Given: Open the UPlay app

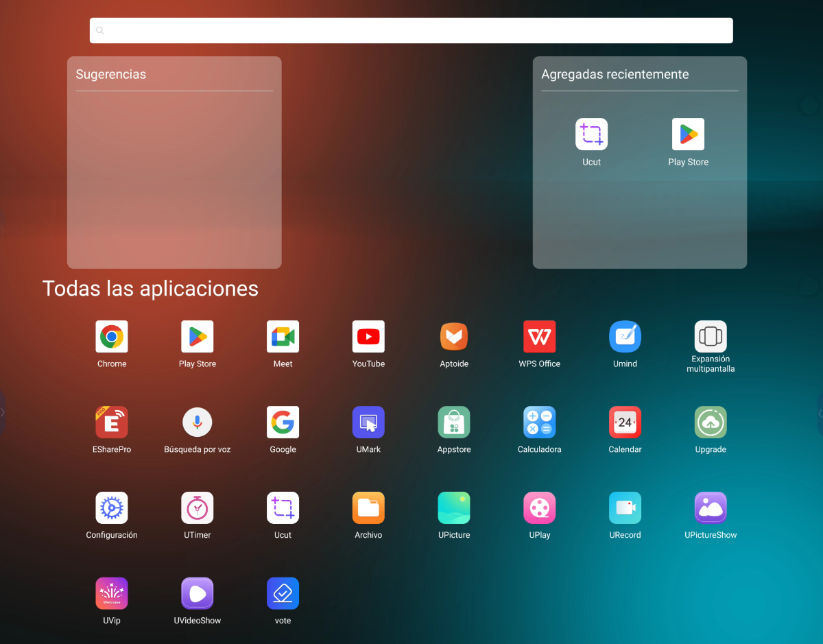Looking at the screenshot, I should point(540,508).
